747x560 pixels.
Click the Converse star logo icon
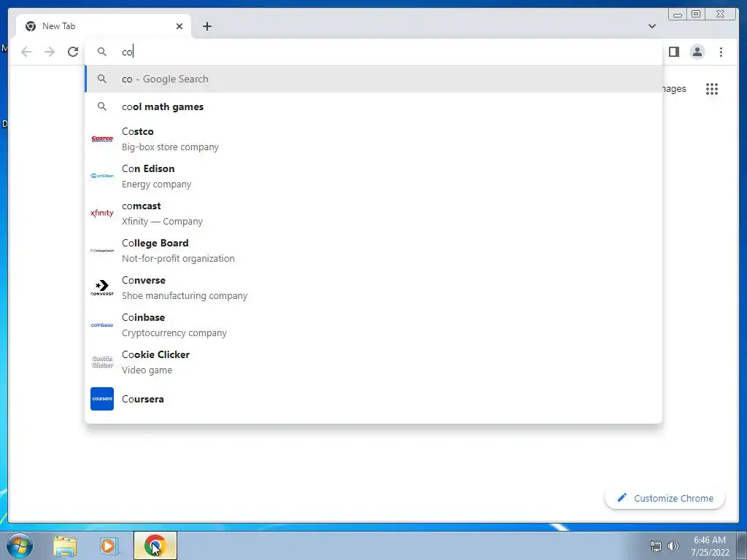pos(102,287)
